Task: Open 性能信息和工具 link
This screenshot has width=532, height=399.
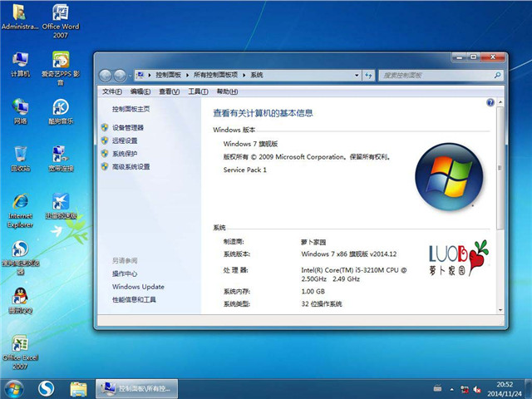Action: pos(134,299)
